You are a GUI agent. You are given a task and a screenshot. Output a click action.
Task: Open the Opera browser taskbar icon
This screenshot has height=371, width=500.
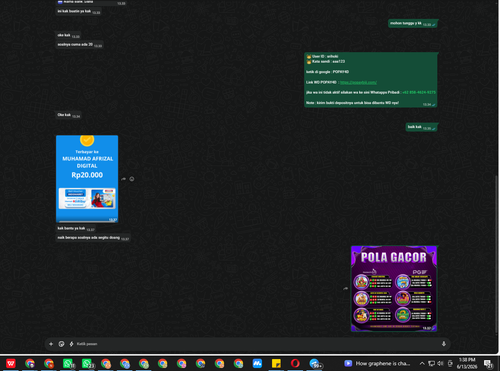(x=295, y=363)
